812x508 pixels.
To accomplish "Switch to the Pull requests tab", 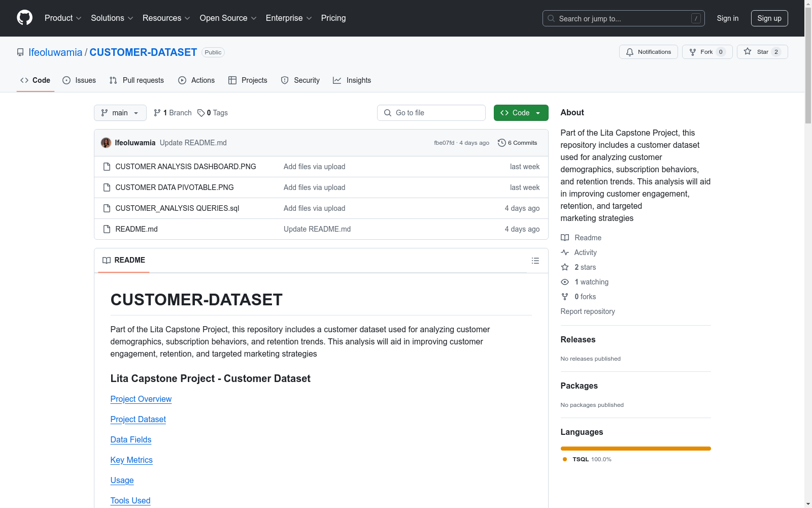I will tap(137, 80).
